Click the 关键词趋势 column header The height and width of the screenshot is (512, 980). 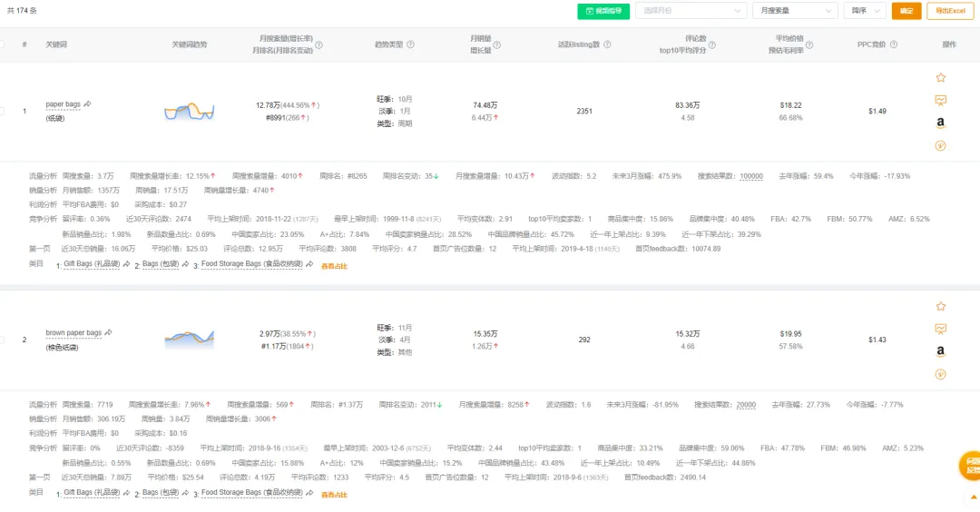pos(190,44)
